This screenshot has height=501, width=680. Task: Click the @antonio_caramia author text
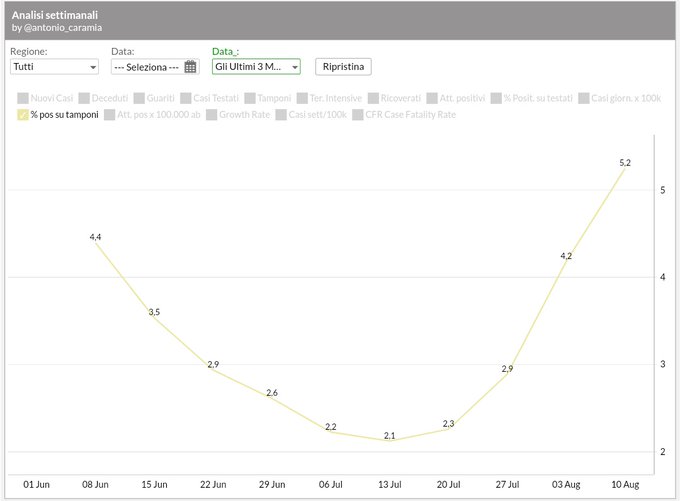(x=62, y=28)
